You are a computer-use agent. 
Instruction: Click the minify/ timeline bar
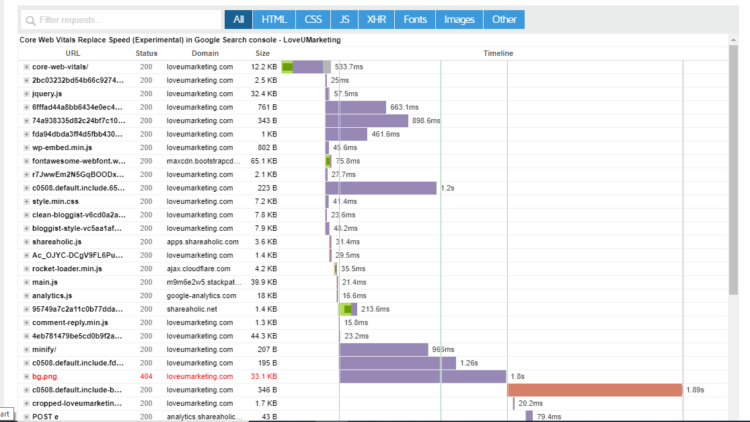point(384,350)
